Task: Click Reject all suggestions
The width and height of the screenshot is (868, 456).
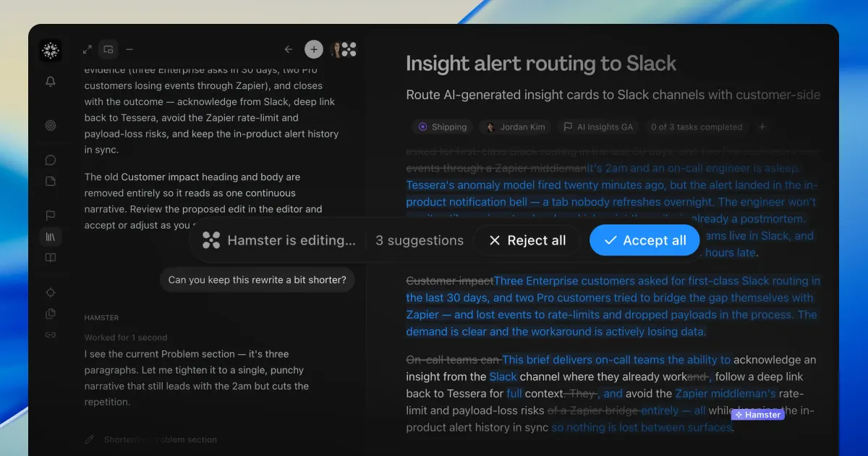Action: [x=527, y=240]
